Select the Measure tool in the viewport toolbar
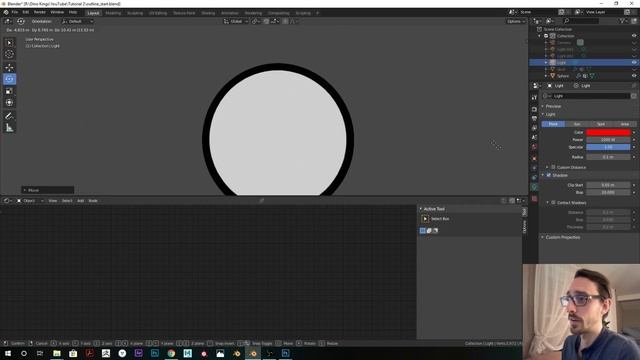Screen dimensions: 640x360 pyautogui.click(x=9, y=128)
